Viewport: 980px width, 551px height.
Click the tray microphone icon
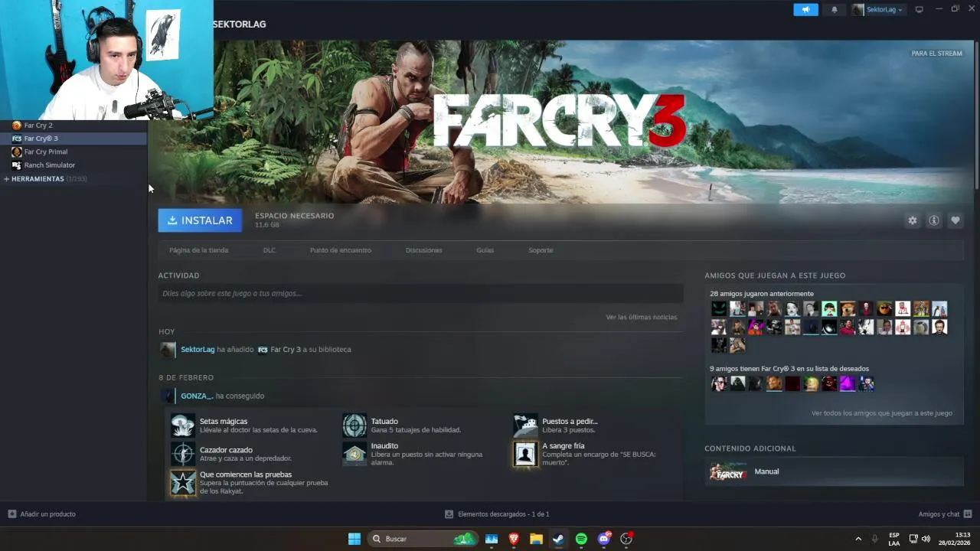click(x=875, y=539)
